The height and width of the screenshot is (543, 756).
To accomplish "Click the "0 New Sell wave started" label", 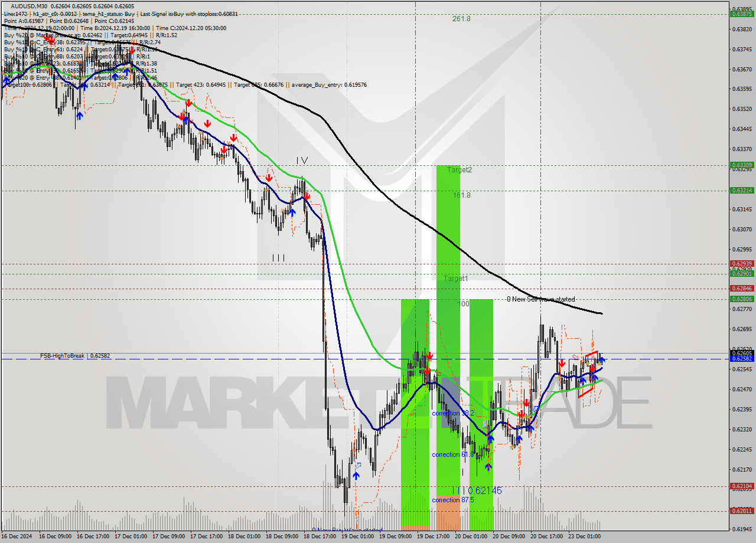I will 541,299.
